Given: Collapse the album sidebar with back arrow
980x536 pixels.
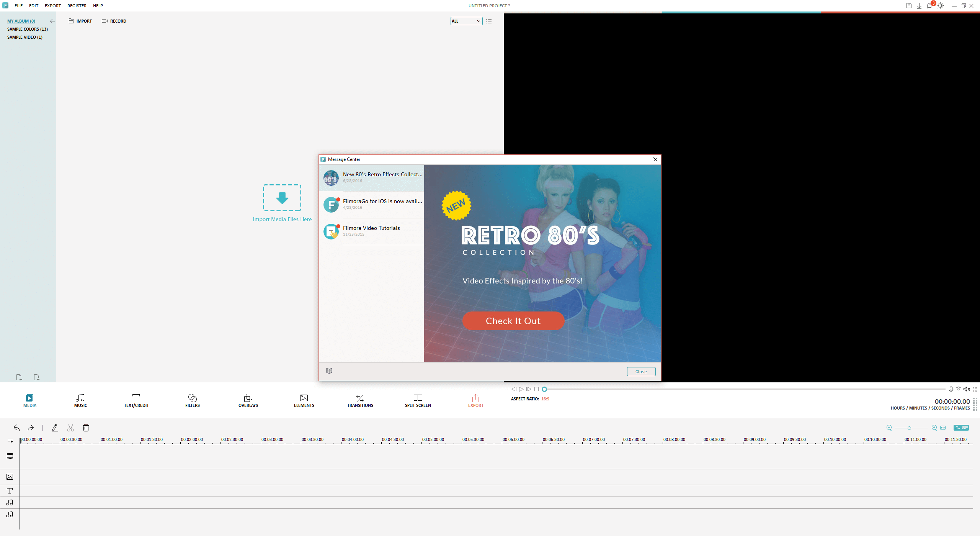Looking at the screenshot, I should coord(52,21).
